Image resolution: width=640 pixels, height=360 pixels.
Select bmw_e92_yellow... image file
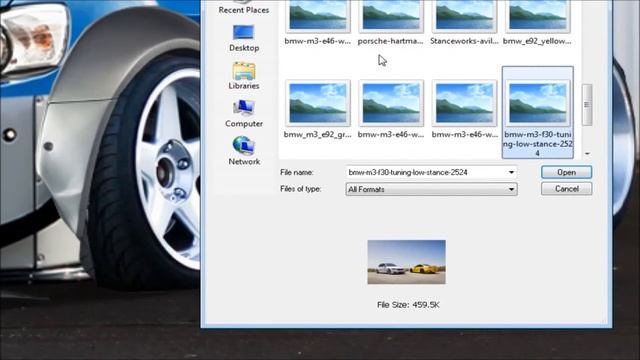(537, 22)
